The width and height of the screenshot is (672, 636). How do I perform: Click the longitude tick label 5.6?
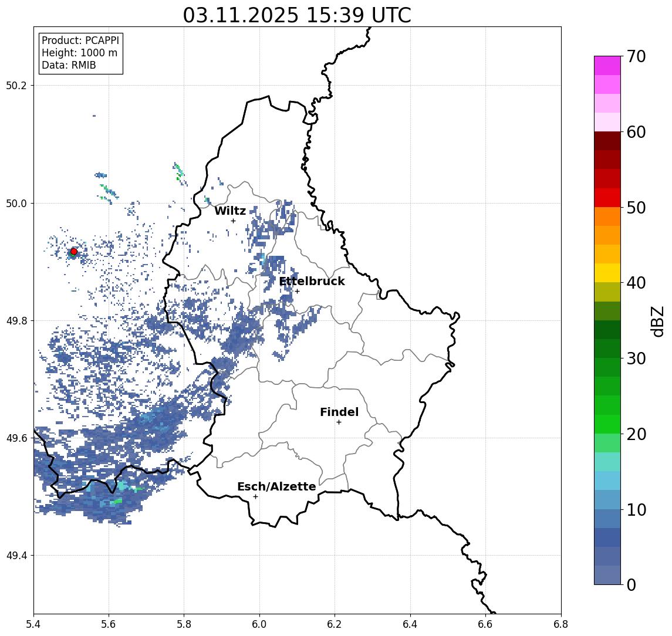(x=109, y=624)
